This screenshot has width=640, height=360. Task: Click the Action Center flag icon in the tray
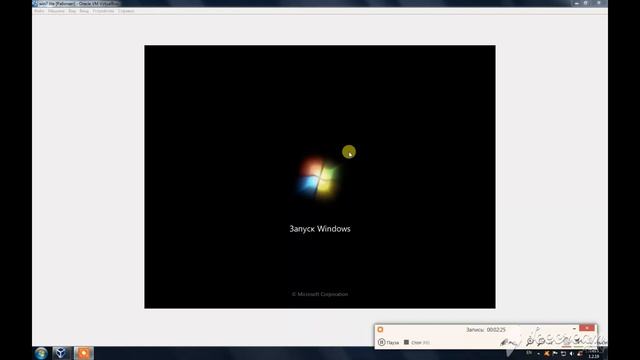click(x=555, y=353)
